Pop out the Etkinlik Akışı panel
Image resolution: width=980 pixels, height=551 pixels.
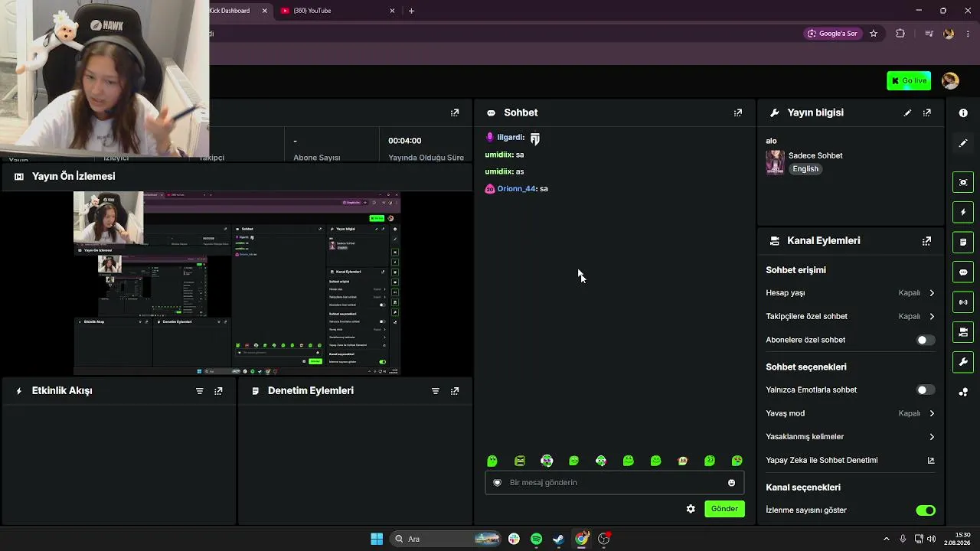pyautogui.click(x=219, y=390)
